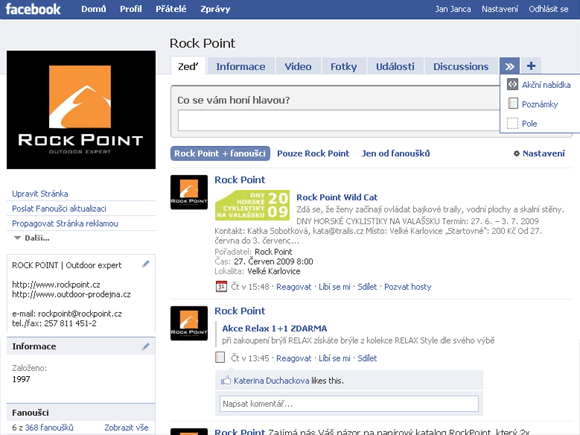Image resolution: width=580 pixels, height=435 pixels.
Task: Open wall Nastavení with gear icon
Action: coord(539,154)
